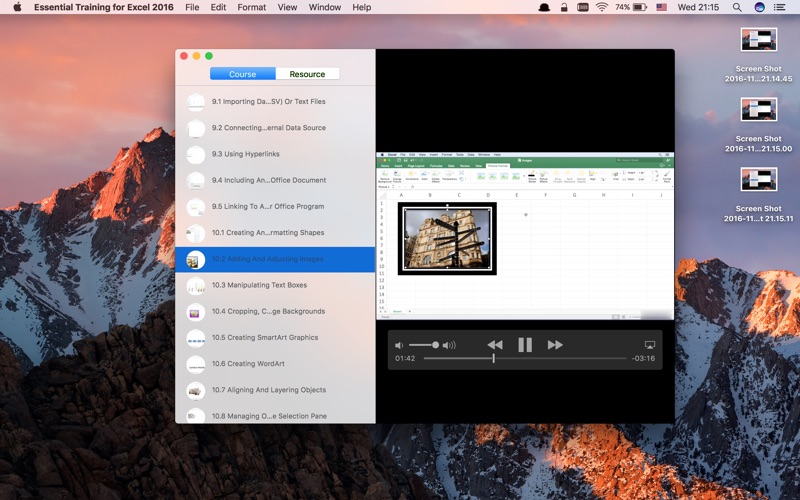The image size is (800, 500).
Task: Open AirPlay output options
Action: (649, 345)
